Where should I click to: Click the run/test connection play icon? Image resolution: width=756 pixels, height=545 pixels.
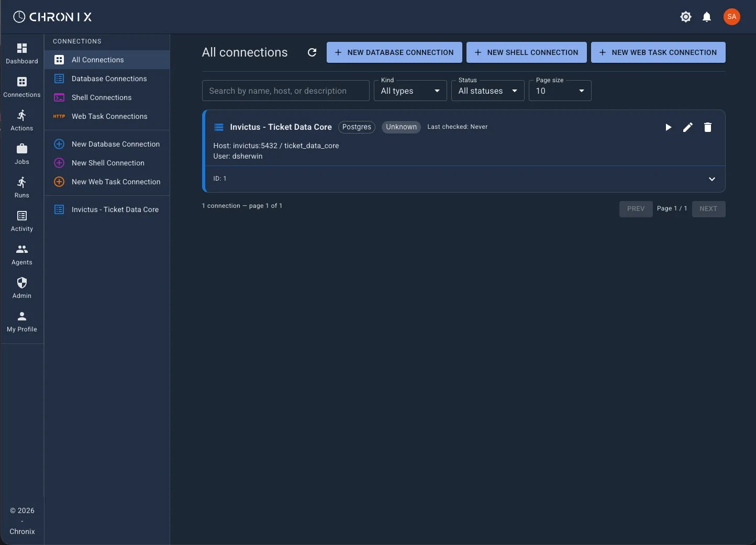click(x=668, y=127)
